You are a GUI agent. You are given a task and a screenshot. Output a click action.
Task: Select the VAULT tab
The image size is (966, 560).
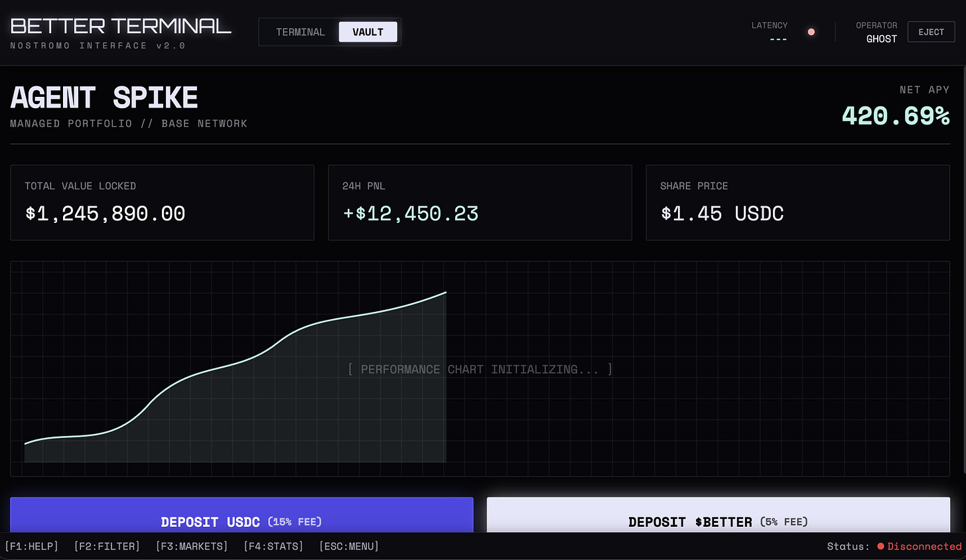[368, 32]
